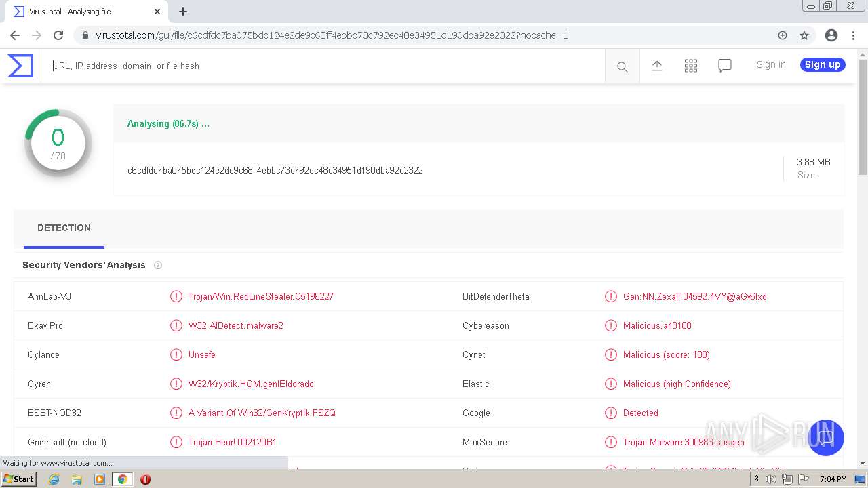Open the apps grid icon

tap(691, 66)
